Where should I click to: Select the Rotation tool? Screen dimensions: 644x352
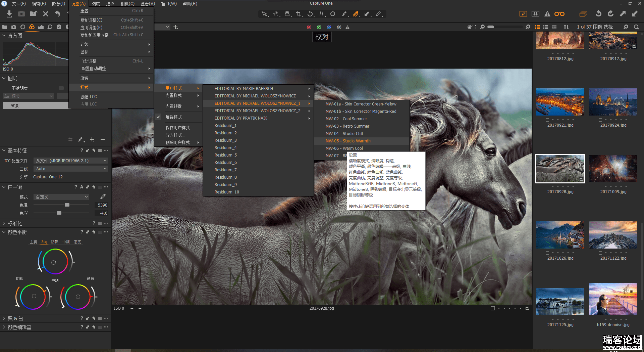point(311,14)
